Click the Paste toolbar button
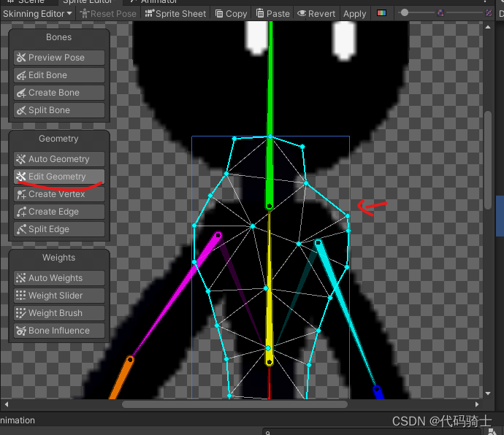Screen dimensions: 504x435 (273, 14)
